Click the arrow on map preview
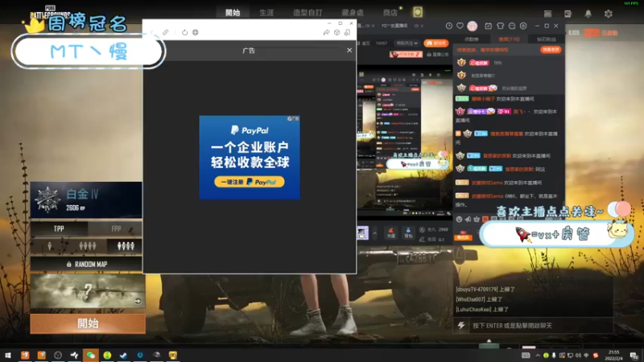The width and height of the screenshot is (644, 362). pos(138,301)
